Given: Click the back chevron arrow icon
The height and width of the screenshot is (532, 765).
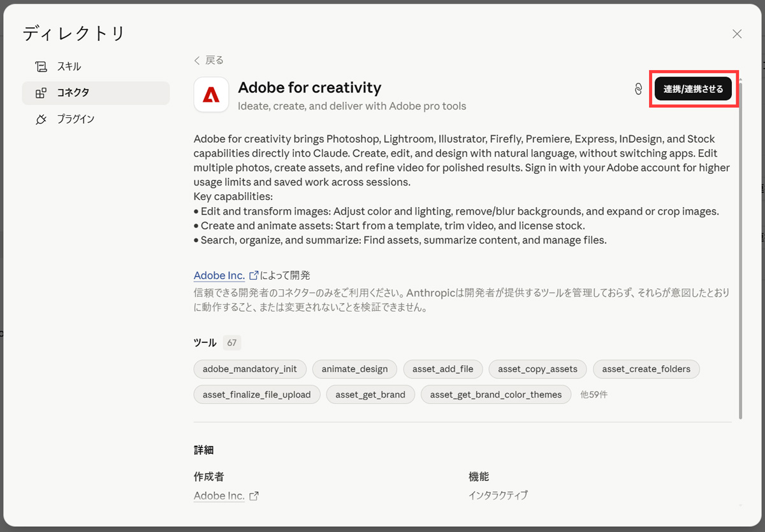Looking at the screenshot, I should (197, 61).
